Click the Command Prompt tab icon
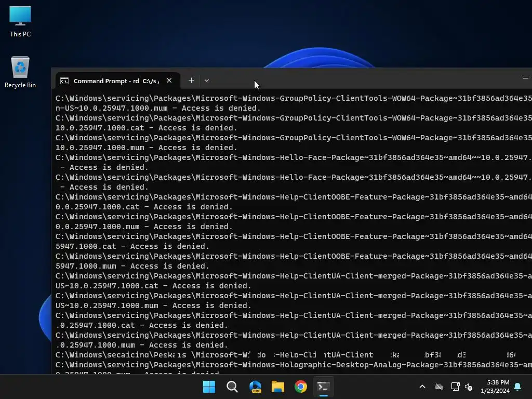The width and height of the screenshot is (532, 399). (x=64, y=81)
